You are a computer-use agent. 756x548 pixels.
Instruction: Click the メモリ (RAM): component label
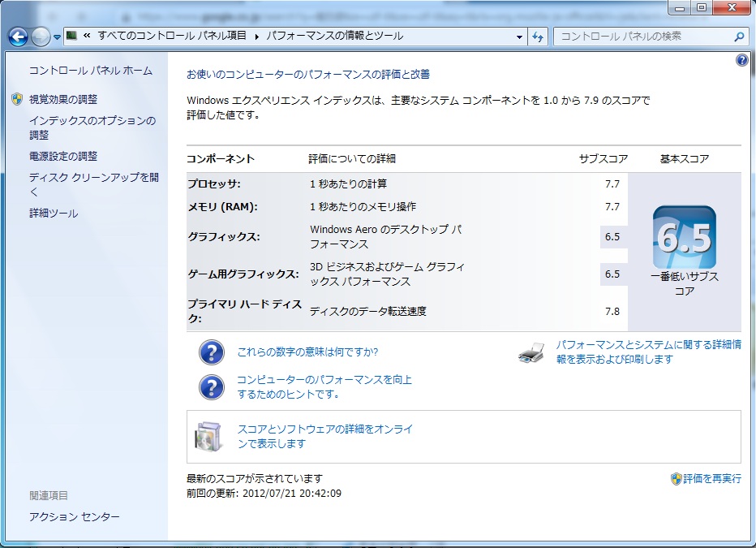tap(223, 206)
